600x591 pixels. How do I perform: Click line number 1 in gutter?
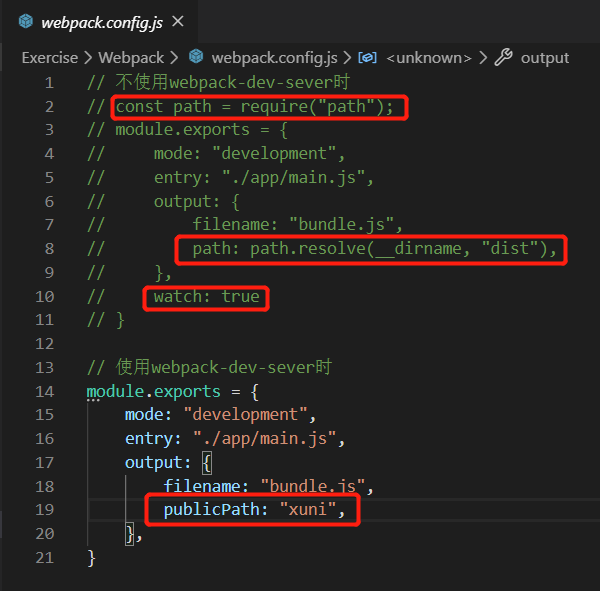49,83
